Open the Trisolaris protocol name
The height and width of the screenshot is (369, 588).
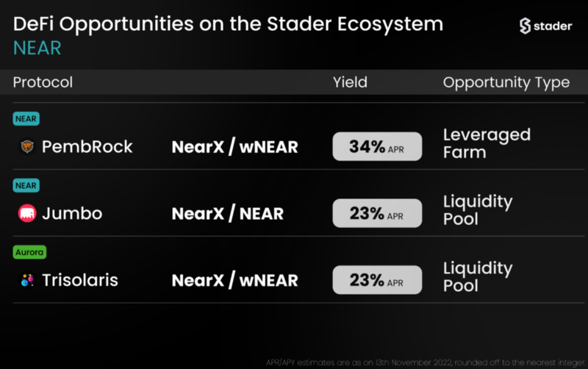[80, 280]
